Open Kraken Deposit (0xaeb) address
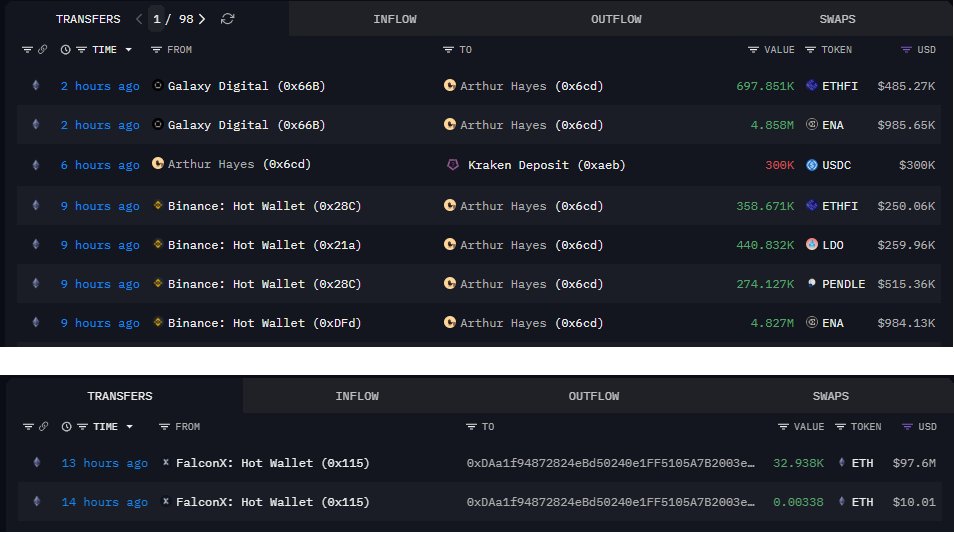The width and height of the screenshot is (954, 550). click(546, 165)
